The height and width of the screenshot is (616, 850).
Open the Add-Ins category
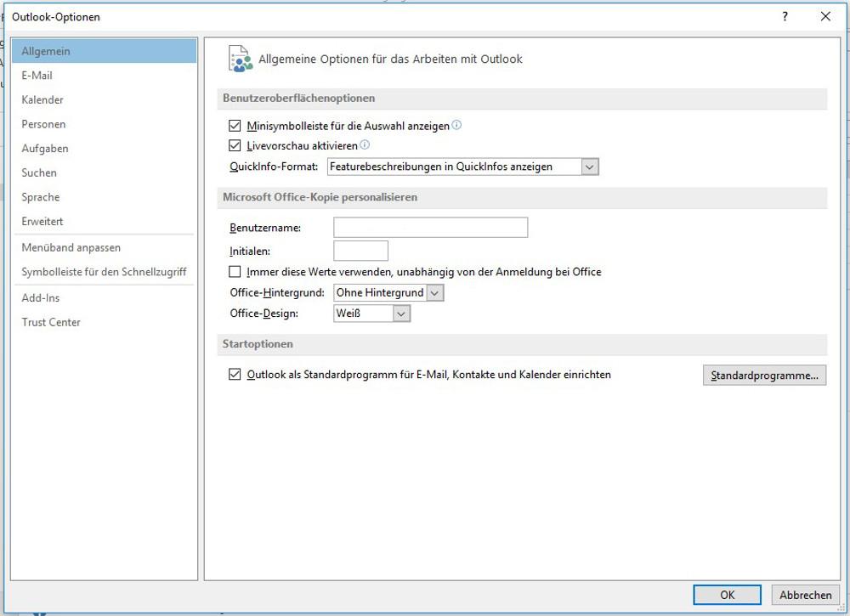pyautogui.click(x=40, y=297)
